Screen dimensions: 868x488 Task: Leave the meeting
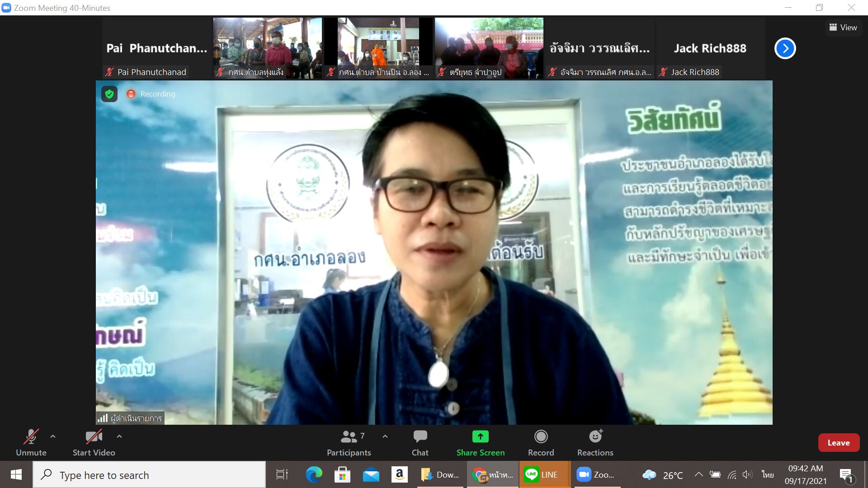[838, 443]
